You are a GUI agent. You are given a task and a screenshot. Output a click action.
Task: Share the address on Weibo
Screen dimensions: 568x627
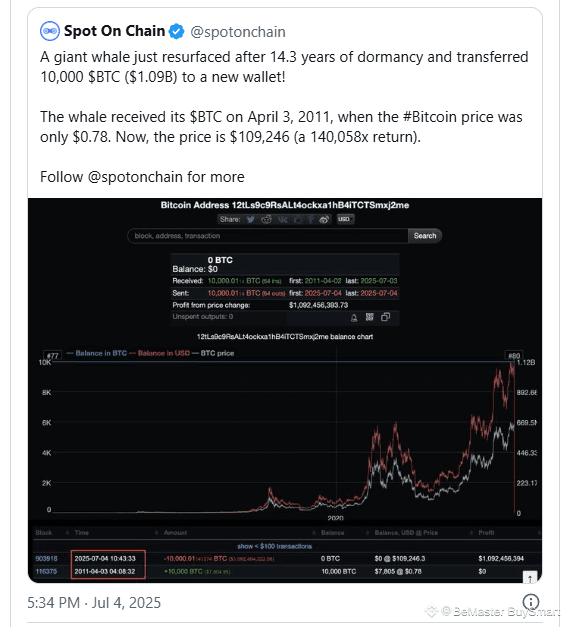tap(324, 219)
